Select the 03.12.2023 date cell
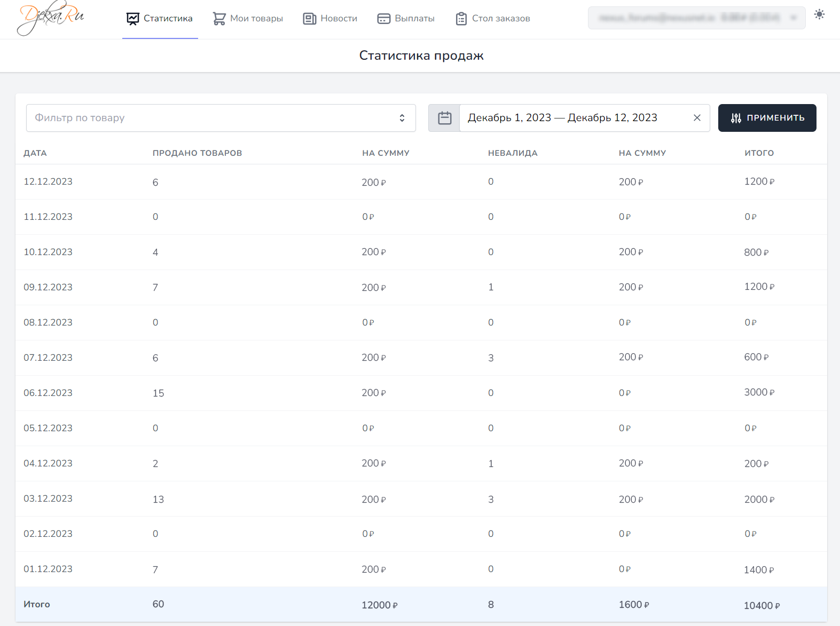Screen dimensions: 840x626 coord(48,499)
